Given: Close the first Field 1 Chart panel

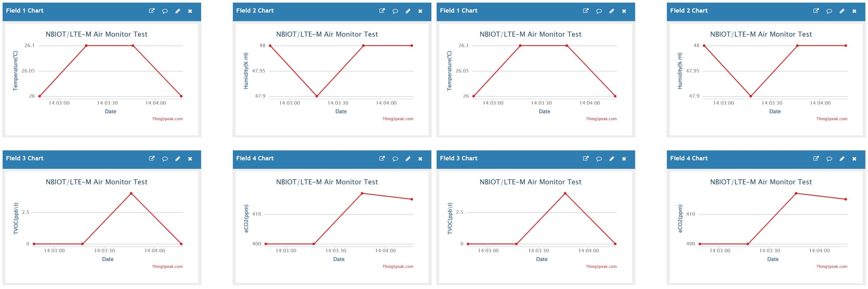Looking at the screenshot, I should [x=190, y=11].
